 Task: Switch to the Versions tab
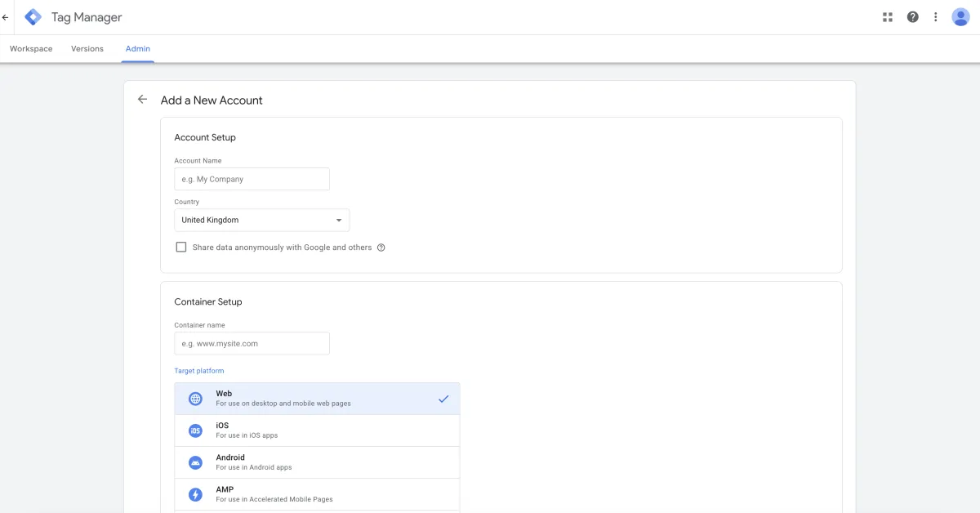click(x=87, y=49)
